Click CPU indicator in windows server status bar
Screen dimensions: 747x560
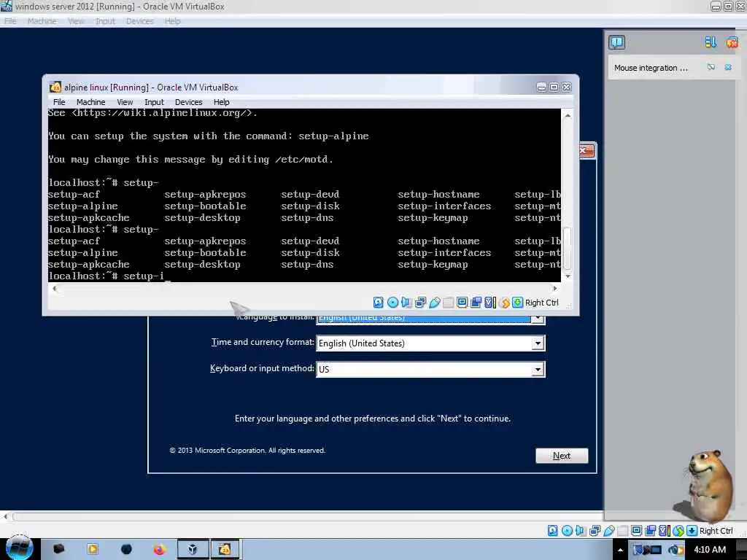coord(664,531)
